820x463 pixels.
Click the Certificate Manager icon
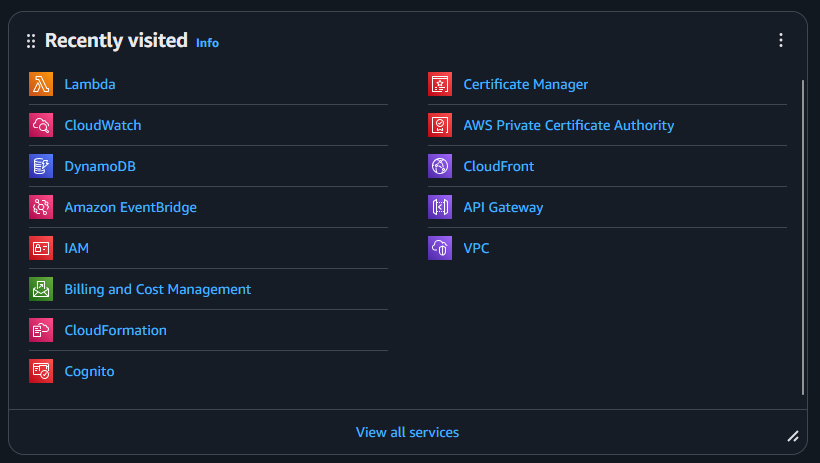[440, 84]
